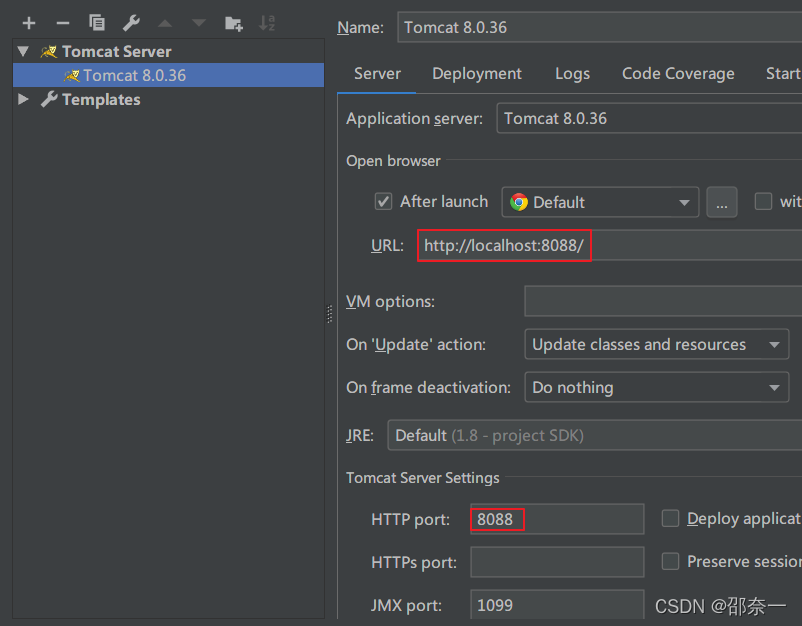Click the JMX port field
The image size is (802, 626).
coord(557,605)
